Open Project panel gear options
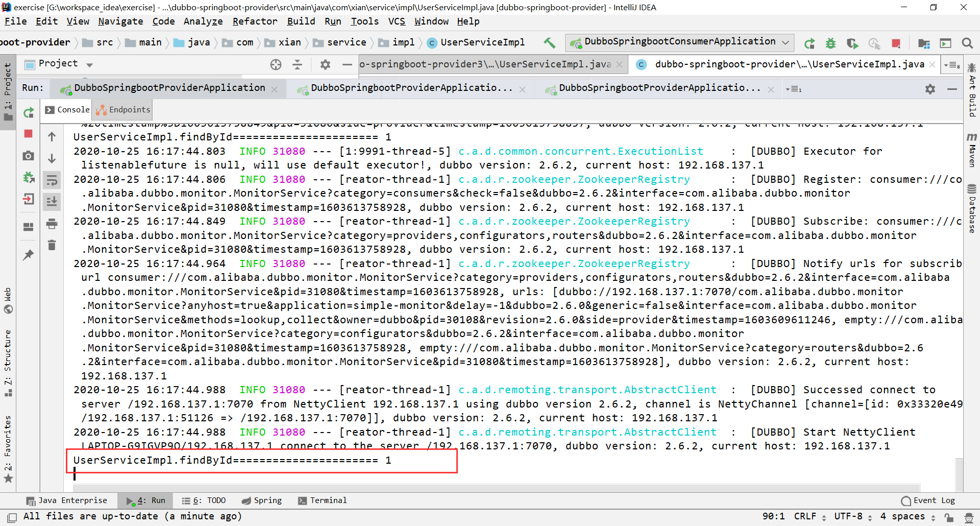This screenshot has width=980, height=526. 325,64
